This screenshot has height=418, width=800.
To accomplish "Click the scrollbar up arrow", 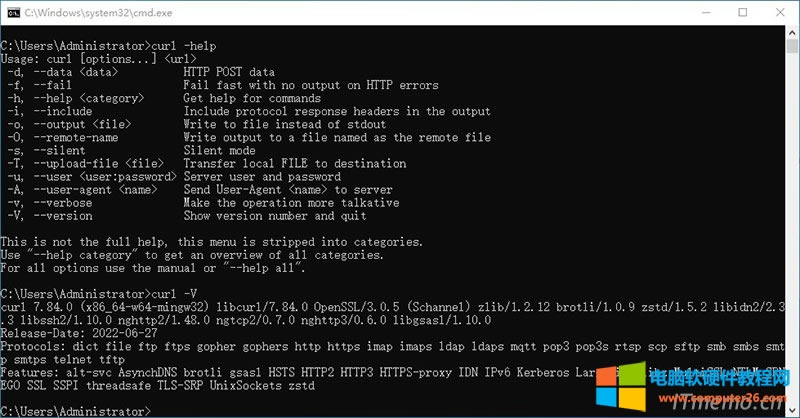I will click(x=790, y=34).
